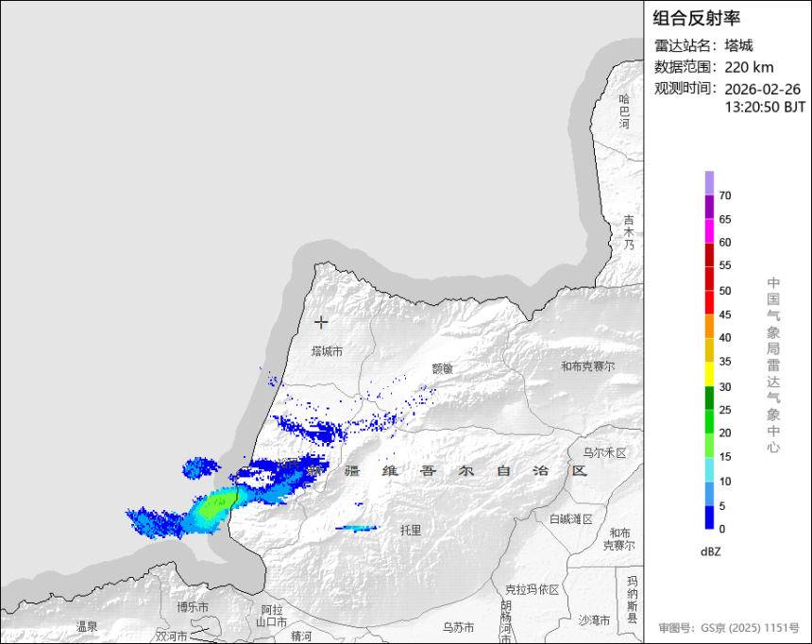
Task: Pick the dark red 55–60 legend swatch
Action: click(x=709, y=254)
